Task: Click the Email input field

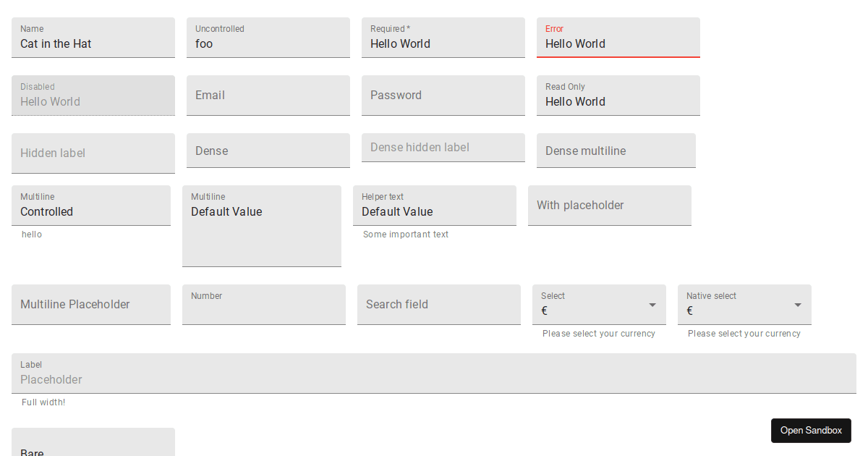Action: (x=268, y=96)
